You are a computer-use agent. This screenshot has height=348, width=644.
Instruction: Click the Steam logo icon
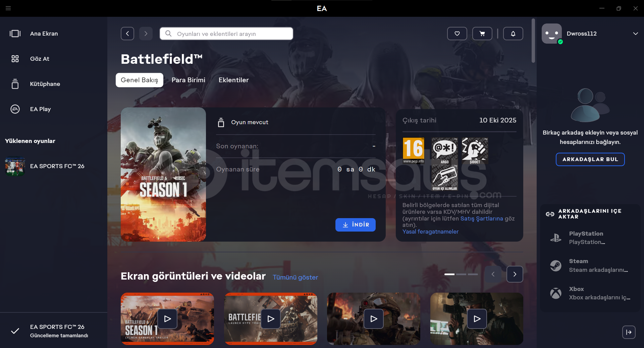tap(556, 265)
